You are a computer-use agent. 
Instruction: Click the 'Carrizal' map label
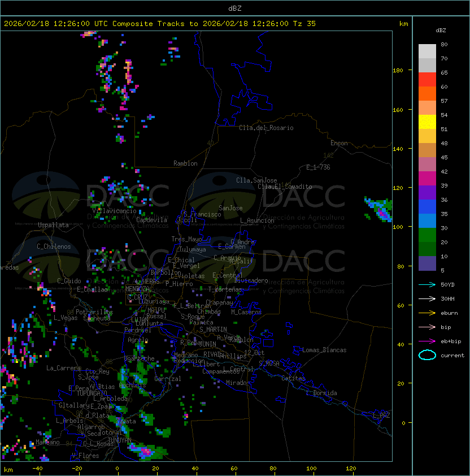pos(168,379)
